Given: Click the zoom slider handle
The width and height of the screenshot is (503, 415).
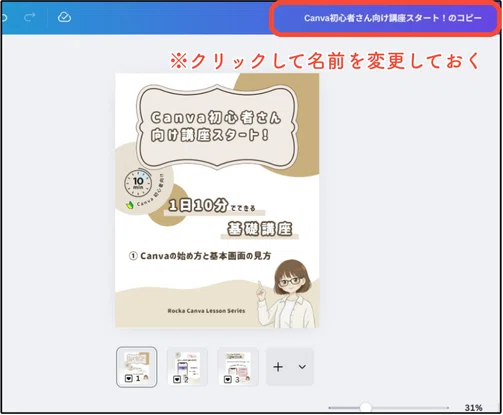Looking at the screenshot, I should [x=366, y=407].
